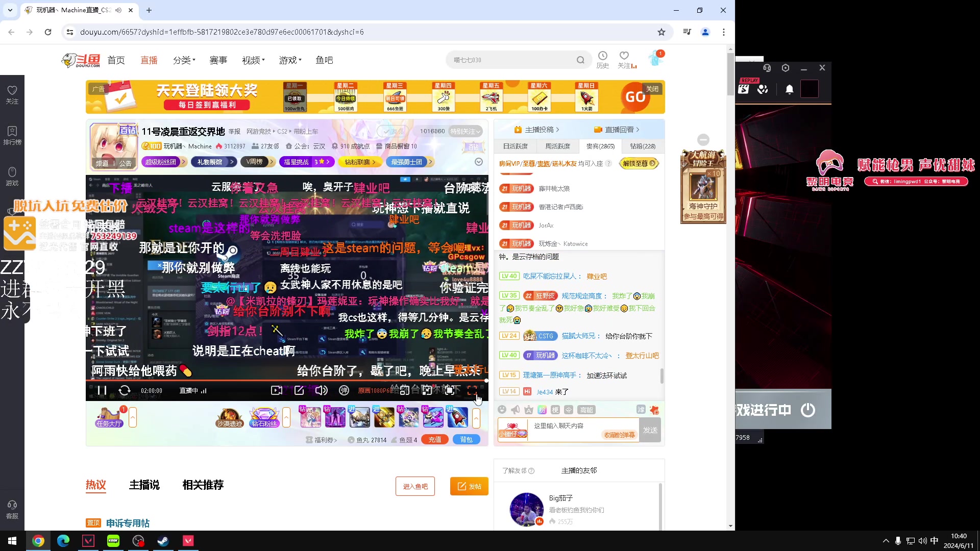Screen dimensions: 980x551
Task: Close the banner ad with 关闭
Action: (x=652, y=89)
